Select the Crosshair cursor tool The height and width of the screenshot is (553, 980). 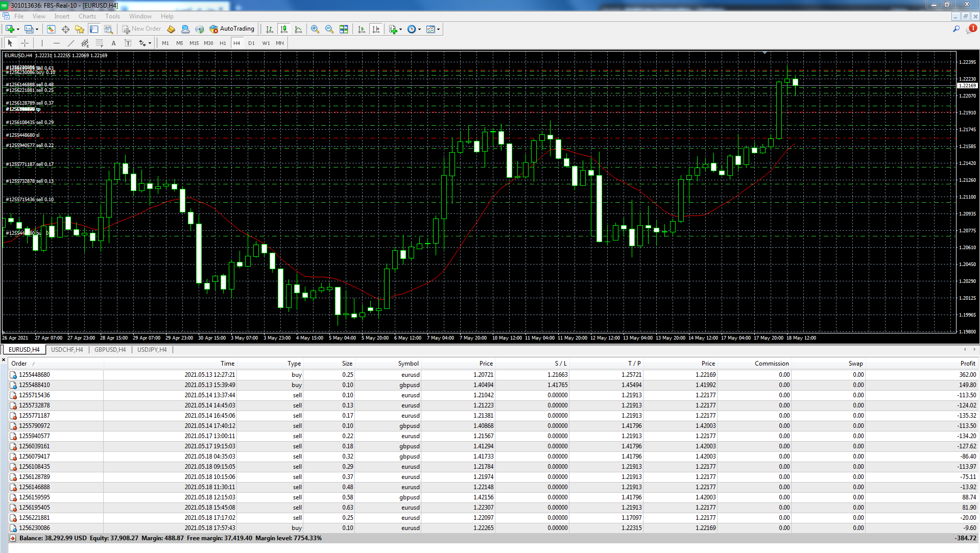[25, 43]
